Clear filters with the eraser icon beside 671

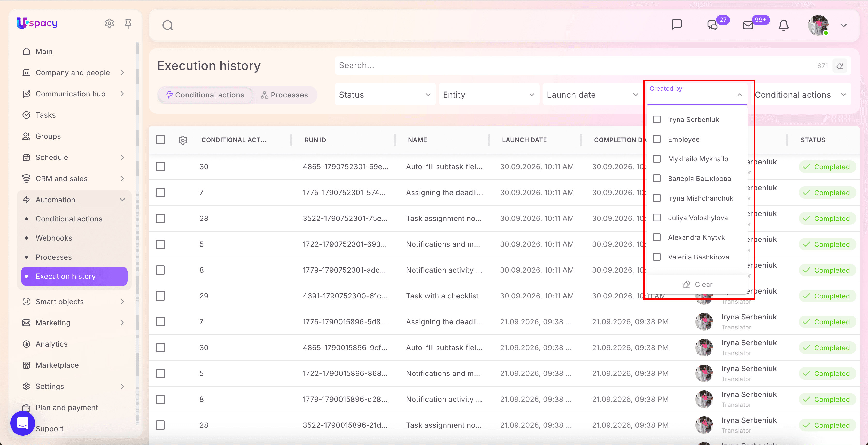tap(840, 66)
